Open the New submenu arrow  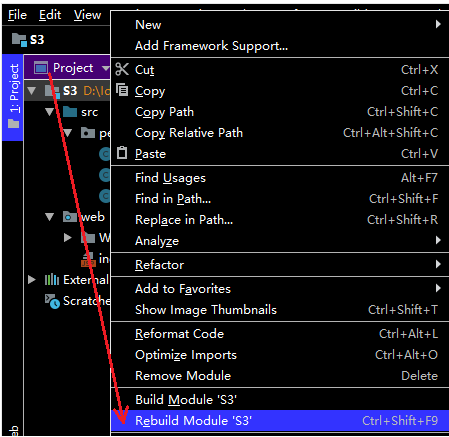(x=438, y=24)
